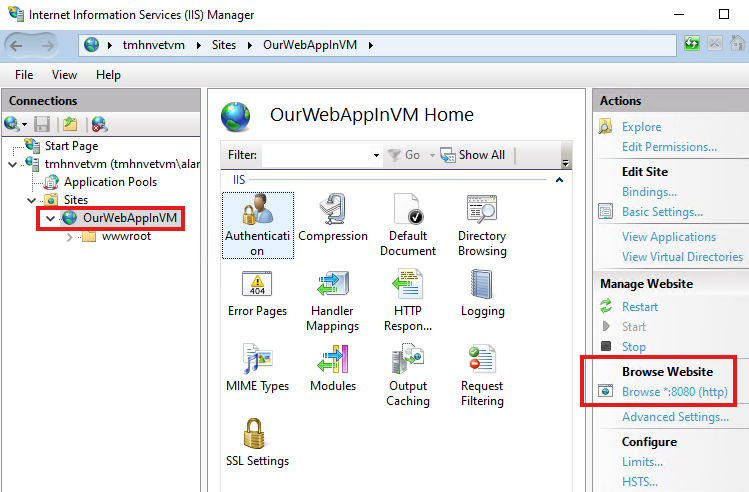This screenshot has height=492, width=749.
Task: Click the Stop website link
Action: pos(633,347)
